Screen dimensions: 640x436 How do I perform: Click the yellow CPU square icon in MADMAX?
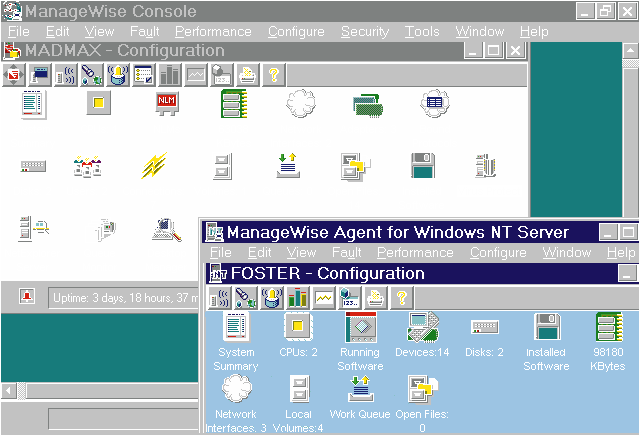coord(99,102)
